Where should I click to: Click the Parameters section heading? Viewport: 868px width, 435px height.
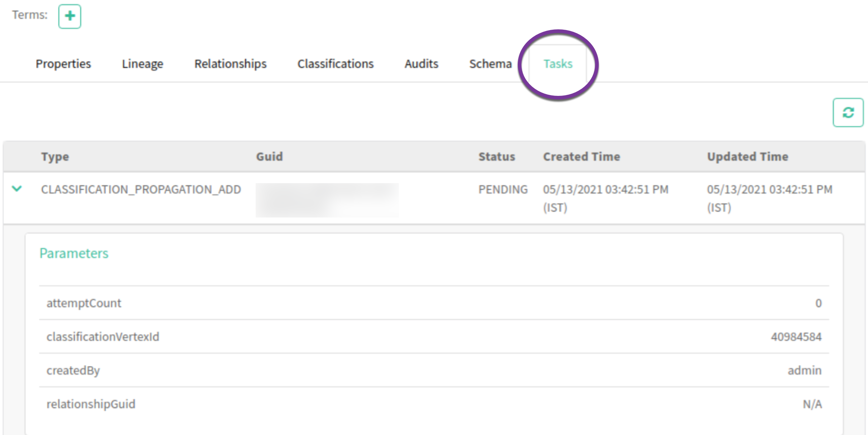coord(74,253)
